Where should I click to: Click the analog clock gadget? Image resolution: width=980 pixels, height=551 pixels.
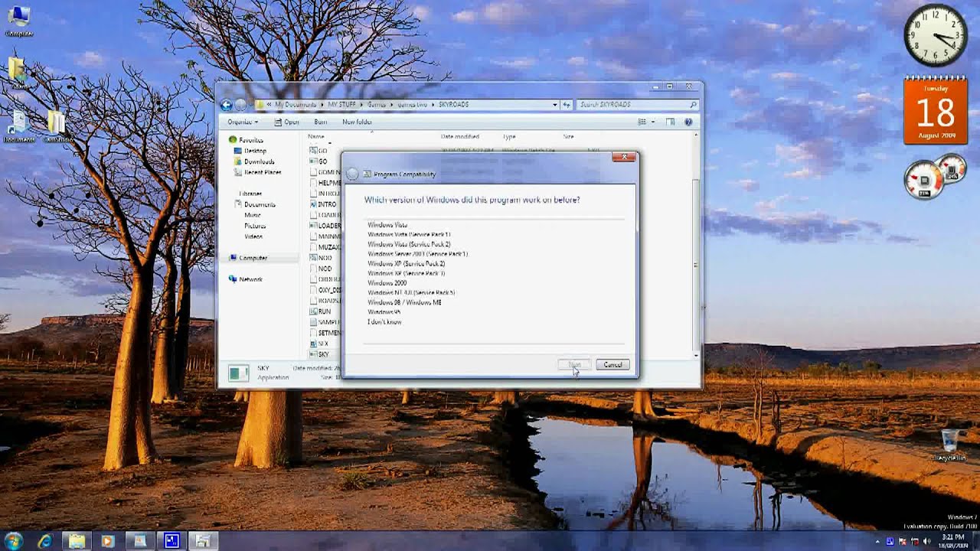[935, 35]
